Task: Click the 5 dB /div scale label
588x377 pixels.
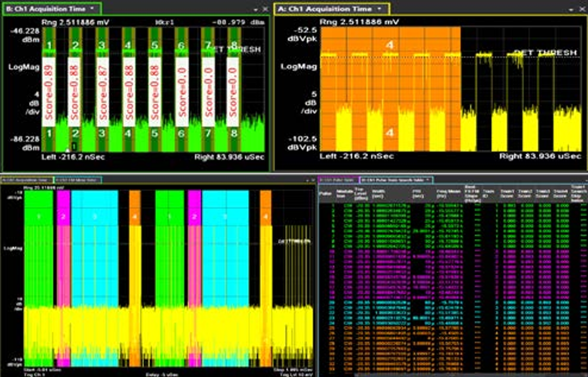Action: (x=309, y=102)
